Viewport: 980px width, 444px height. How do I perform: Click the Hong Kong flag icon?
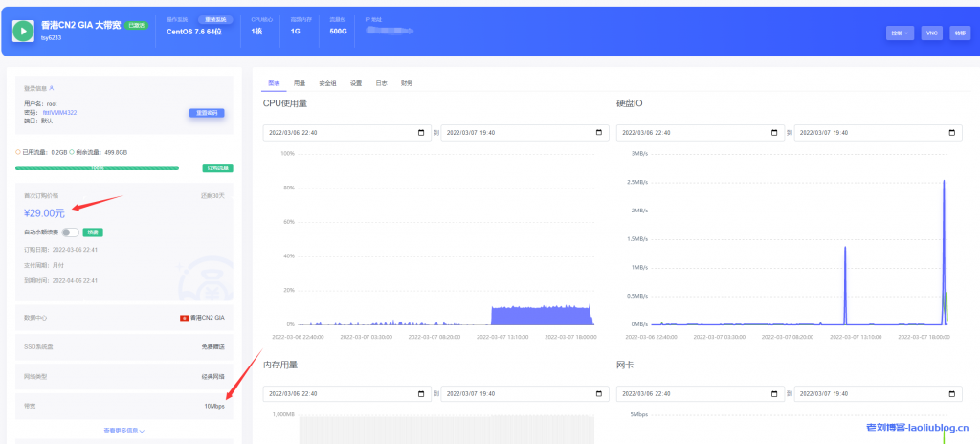[x=184, y=317]
